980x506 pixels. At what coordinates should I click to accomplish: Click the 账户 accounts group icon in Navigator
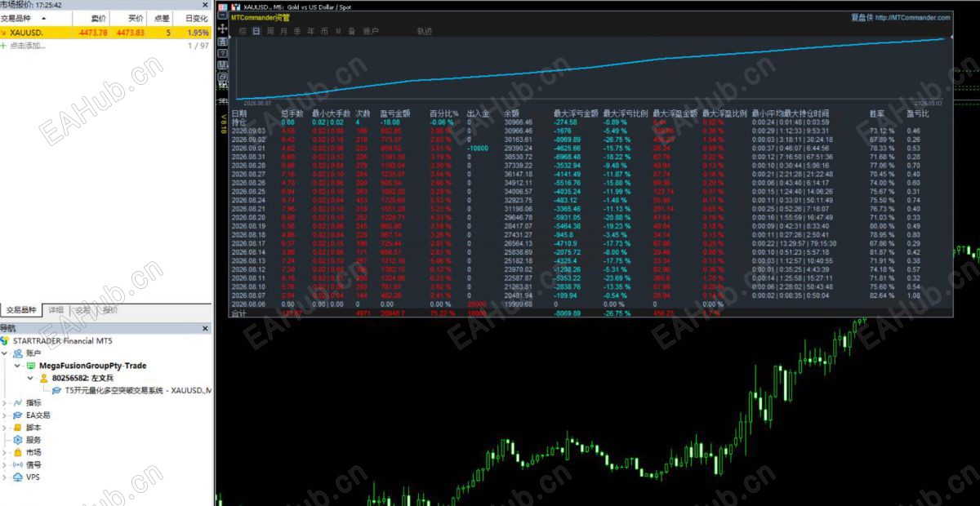click(17, 353)
